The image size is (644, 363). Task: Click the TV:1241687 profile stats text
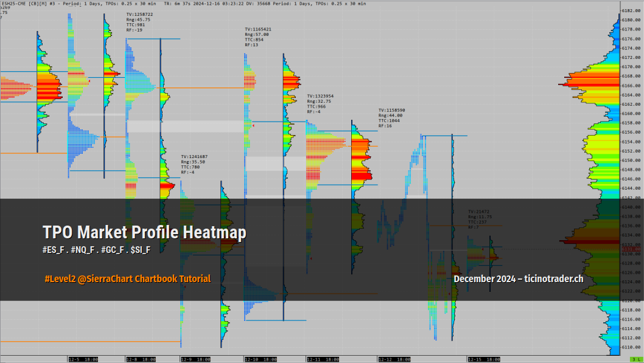(194, 157)
